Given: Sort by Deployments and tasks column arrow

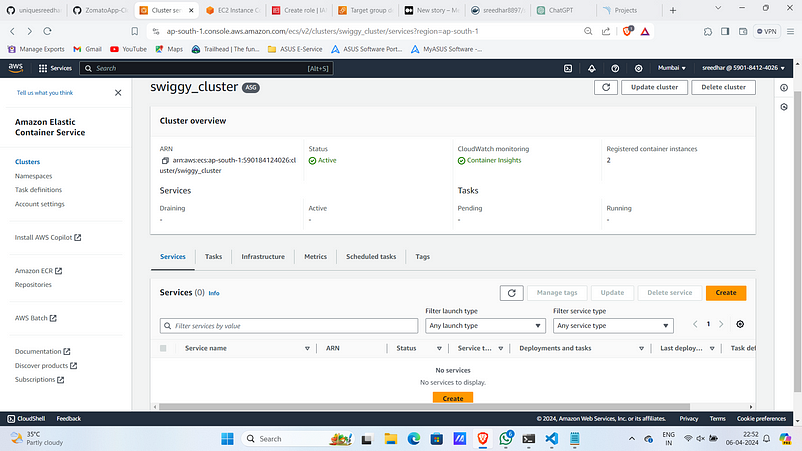Looking at the screenshot, I should pos(641,349).
